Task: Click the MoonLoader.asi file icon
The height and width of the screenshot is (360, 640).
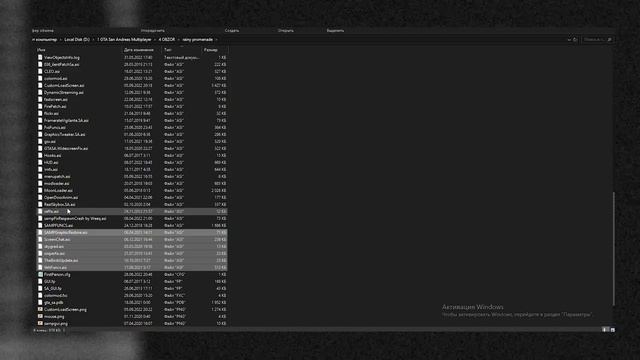Action: [x=40, y=190]
